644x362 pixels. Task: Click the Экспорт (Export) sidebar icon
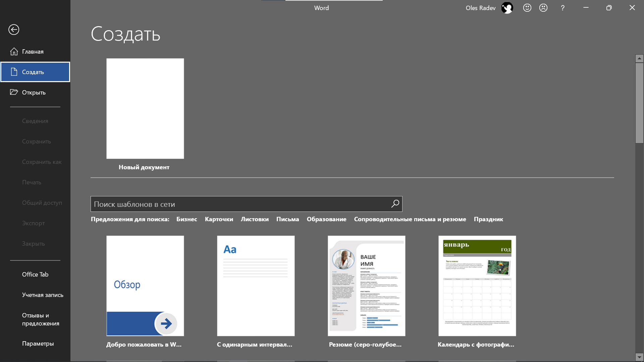pyautogui.click(x=33, y=223)
